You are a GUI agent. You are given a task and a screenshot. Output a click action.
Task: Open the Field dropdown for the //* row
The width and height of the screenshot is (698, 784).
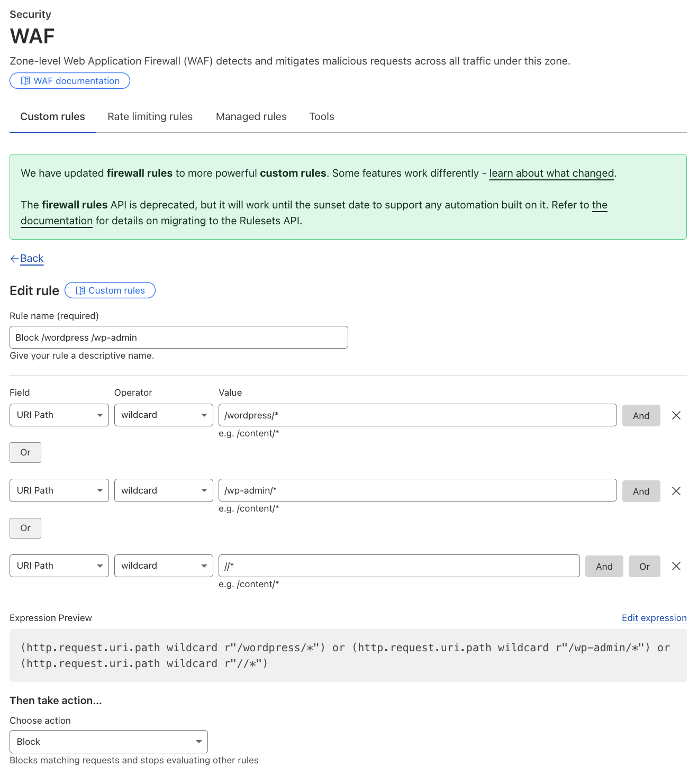pyautogui.click(x=59, y=566)
